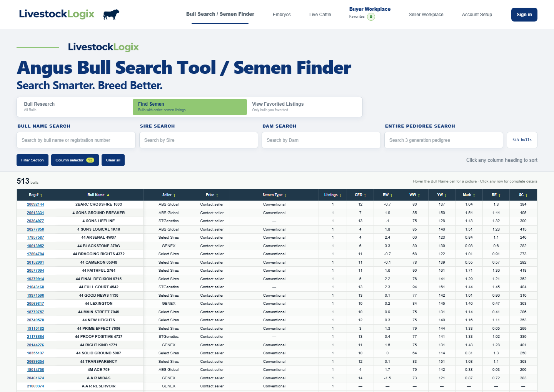
Task: Open Seller Workplace
Action: pos(426,15)
